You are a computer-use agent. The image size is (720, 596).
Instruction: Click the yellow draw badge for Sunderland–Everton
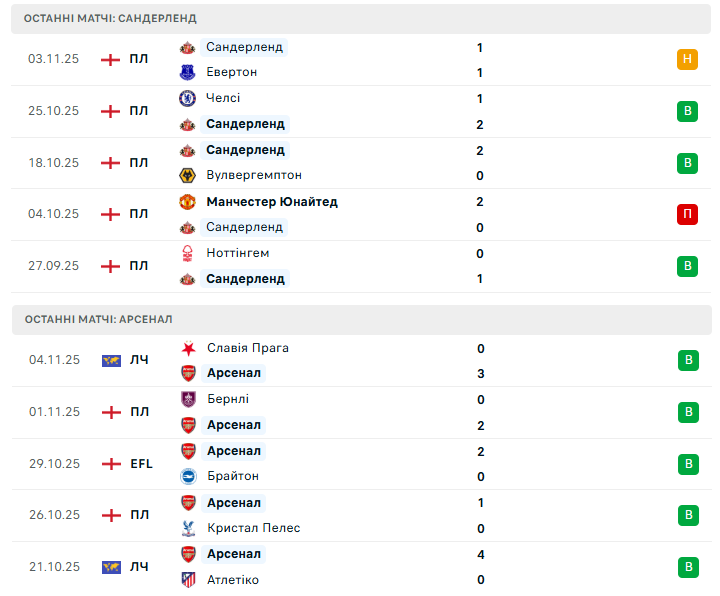pos(687,59)
